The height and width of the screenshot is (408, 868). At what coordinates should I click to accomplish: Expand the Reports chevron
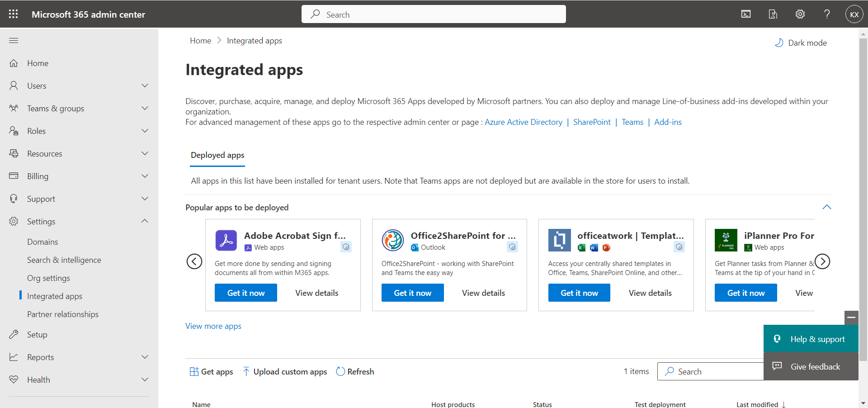click(145, 357)
